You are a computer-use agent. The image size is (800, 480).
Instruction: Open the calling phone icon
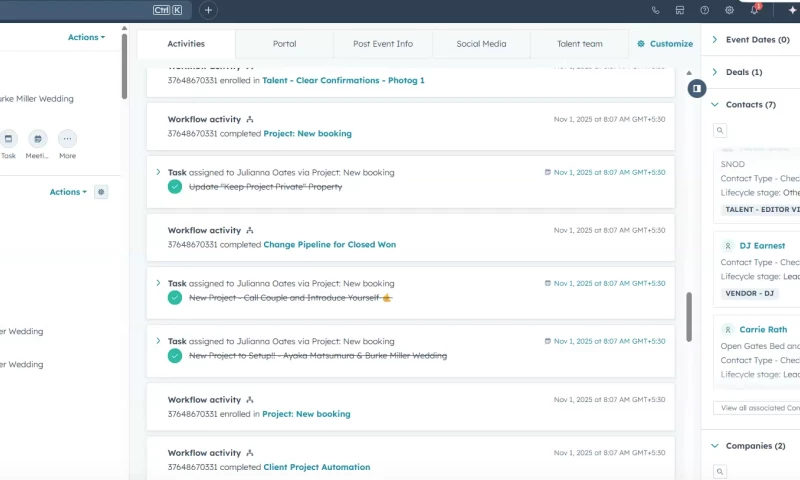pos(655,10)
